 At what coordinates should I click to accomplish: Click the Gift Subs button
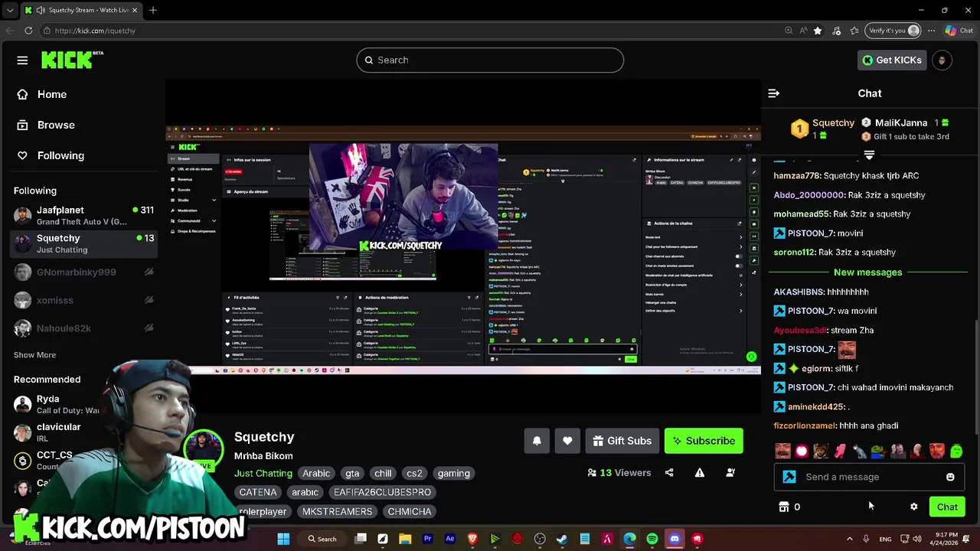pos(622,441)
